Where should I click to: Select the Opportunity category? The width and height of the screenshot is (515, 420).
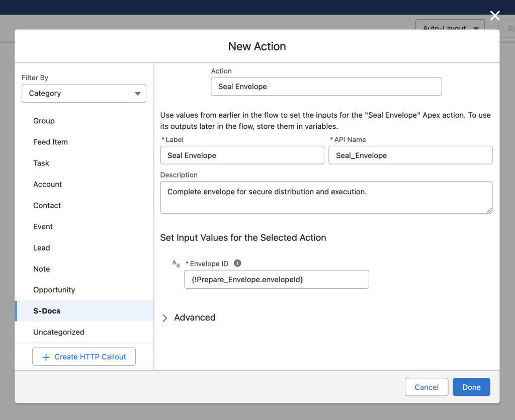pos(54,290)
